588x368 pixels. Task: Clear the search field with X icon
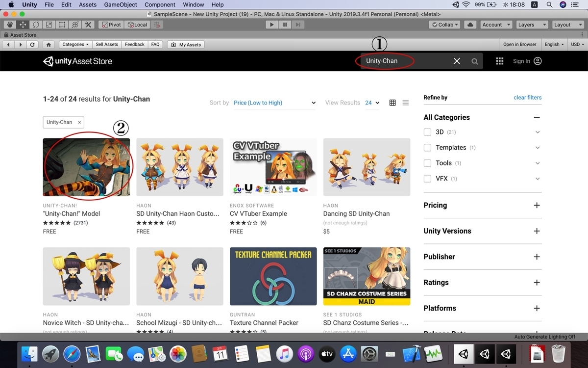457,61
